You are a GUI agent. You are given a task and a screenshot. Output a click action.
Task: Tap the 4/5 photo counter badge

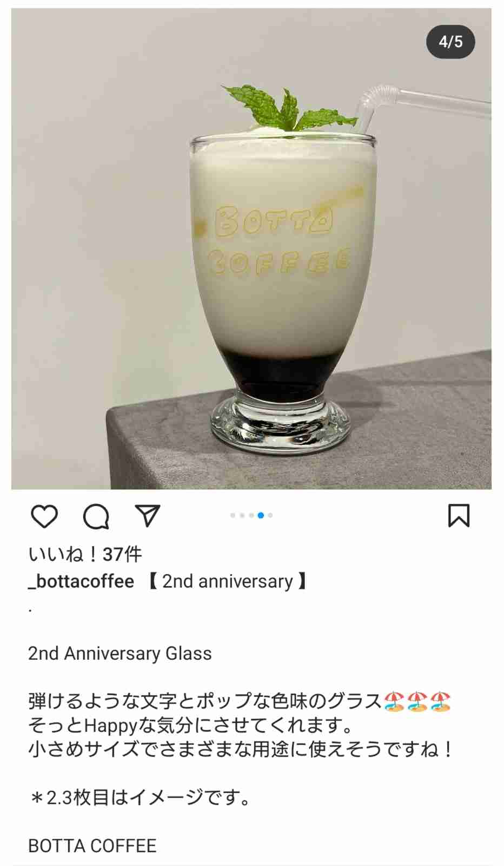(450, 42)
